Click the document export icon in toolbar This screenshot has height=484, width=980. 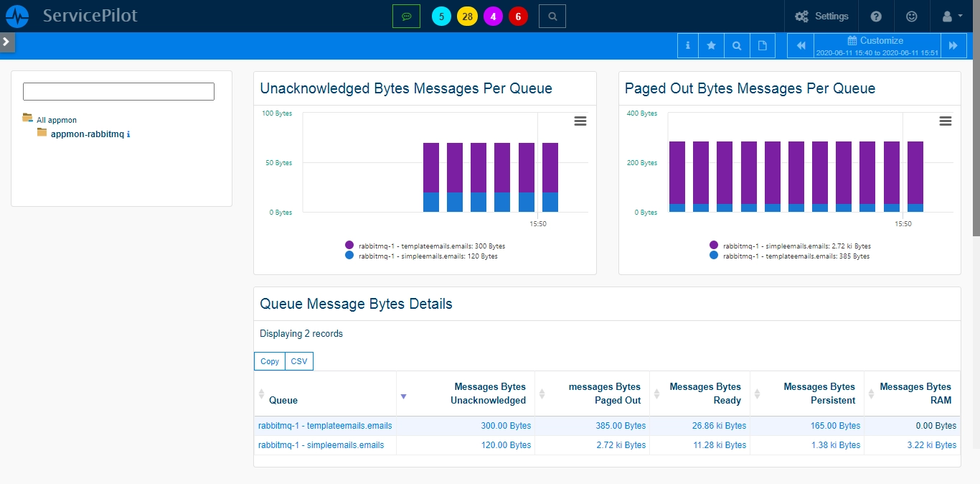(763, 45)
